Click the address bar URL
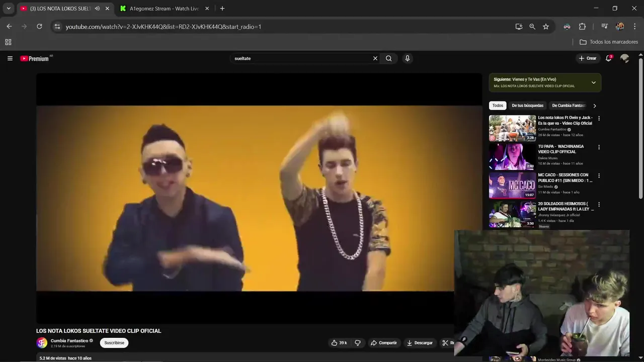Image resolution: width=644 pixels, height=362 pixels. 164,27
